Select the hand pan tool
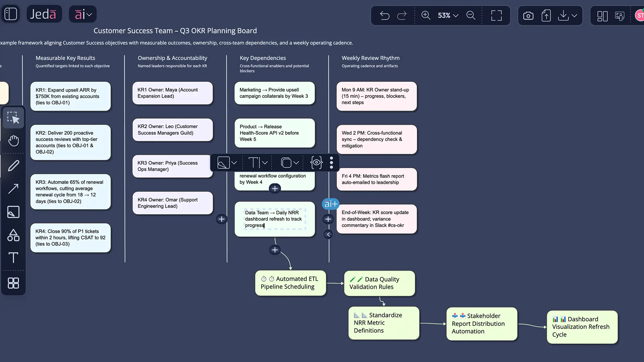 click(x=13, y=141)
